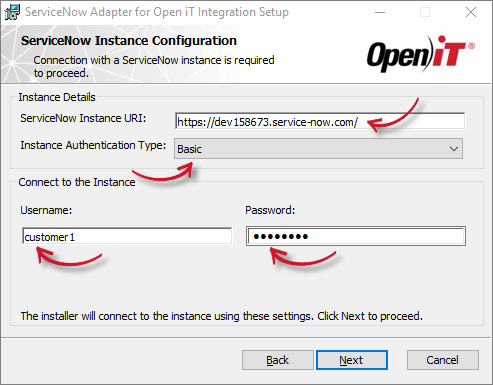Click the Username input field
This screenshot has width=493, height=385.
click(127, 236)
